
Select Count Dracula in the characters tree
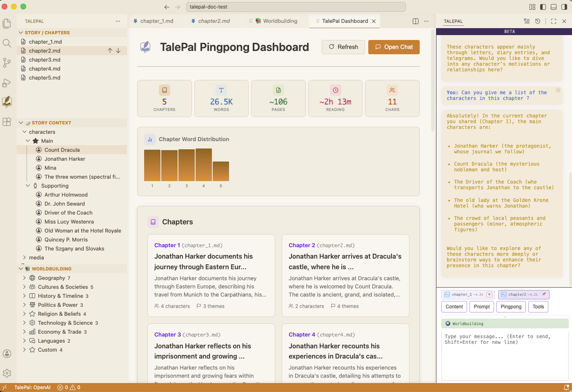[x=72, y=150]
